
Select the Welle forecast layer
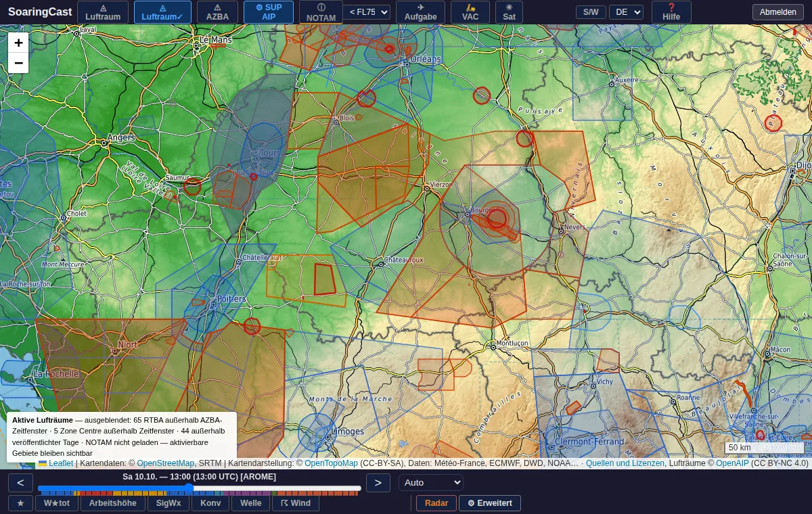click(x=250, y=503)
